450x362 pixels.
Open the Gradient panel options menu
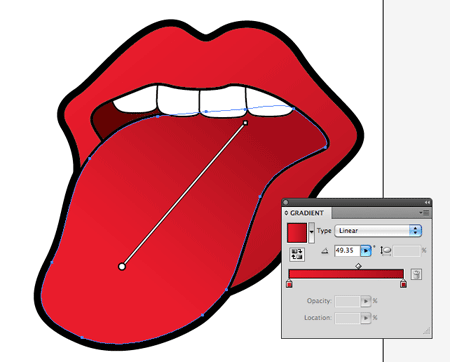(425, 213)
